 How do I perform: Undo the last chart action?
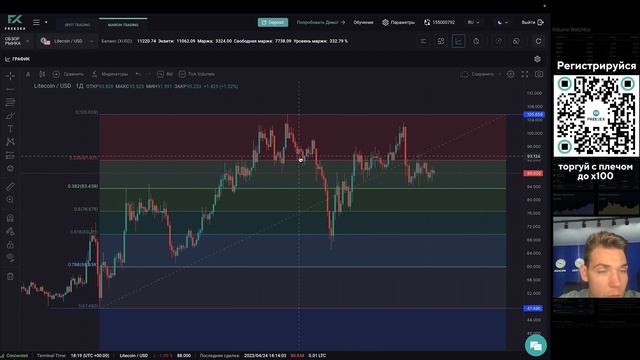pos(138,74)
